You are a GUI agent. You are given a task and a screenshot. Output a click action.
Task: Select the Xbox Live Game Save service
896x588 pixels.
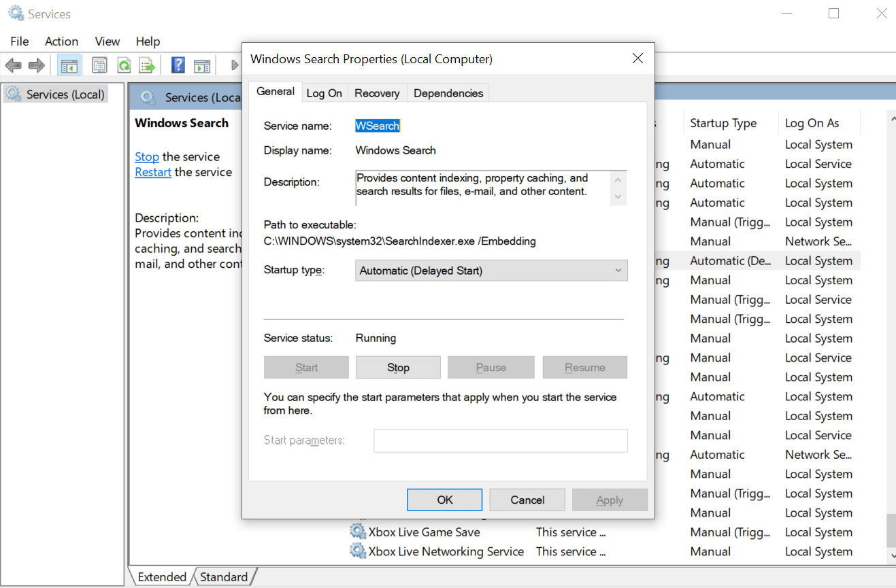[x=424, y=532]
